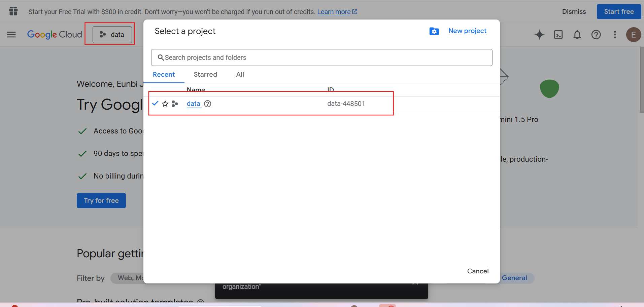Click the page vertical scrollbar
644x307 pixels.
(642, 80)
